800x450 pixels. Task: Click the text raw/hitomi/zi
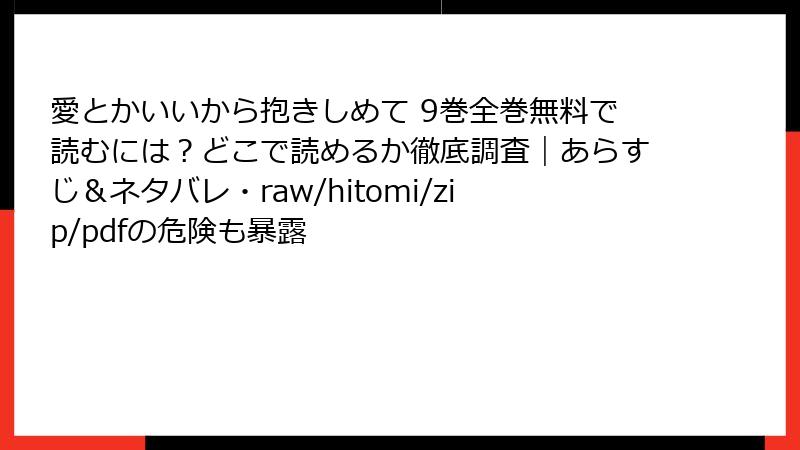pos(357,192)
